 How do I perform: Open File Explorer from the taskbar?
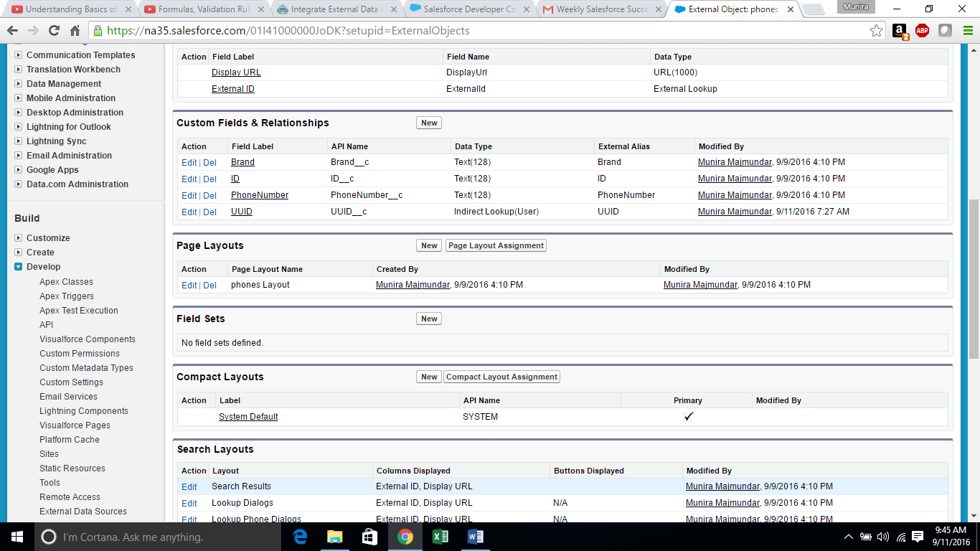[x=335, y=537]
